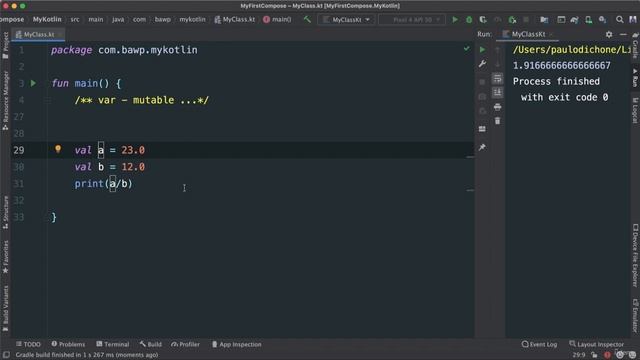Click cursor position 29:9 in status bar
Screen dimensions: 640x360
(x=578, y=355)
